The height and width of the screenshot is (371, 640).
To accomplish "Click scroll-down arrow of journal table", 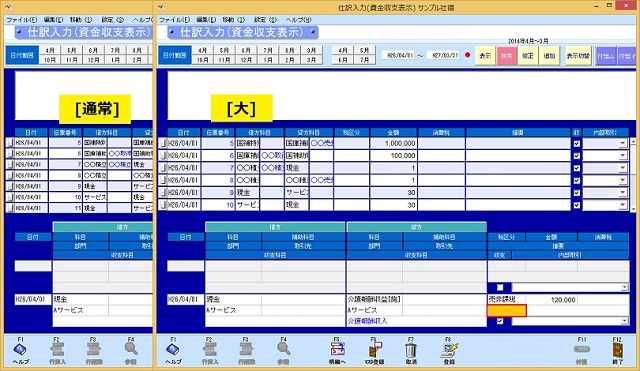I will [633, 209].
